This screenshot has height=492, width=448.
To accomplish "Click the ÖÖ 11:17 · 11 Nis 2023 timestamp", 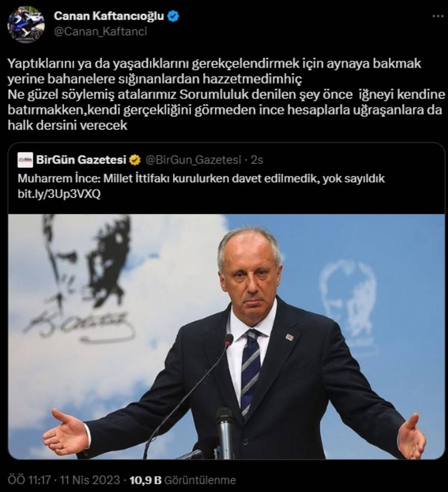I will (x=64, y=480).
